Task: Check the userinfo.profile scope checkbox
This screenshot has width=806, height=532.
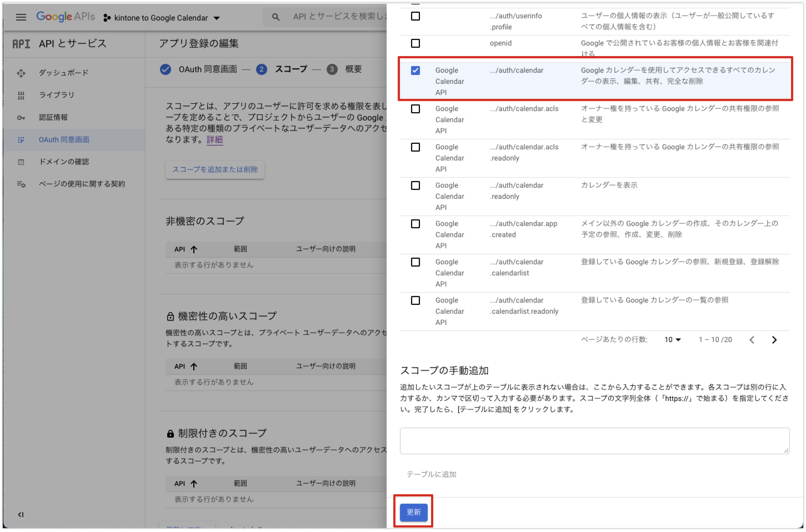Action: tap(415, 16)
